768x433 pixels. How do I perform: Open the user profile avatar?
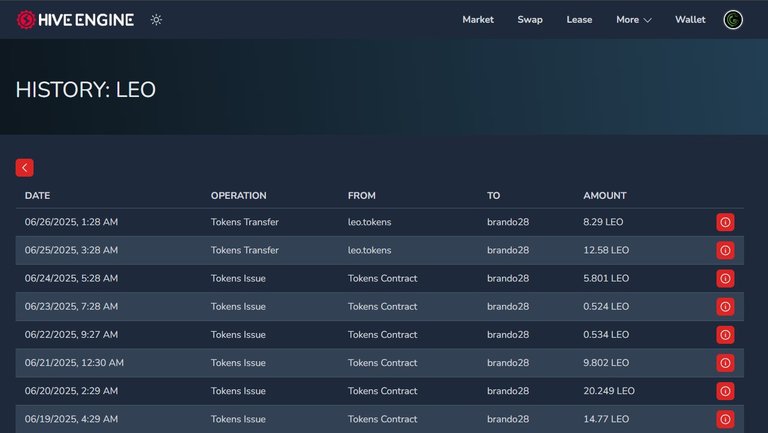point(733,20)
